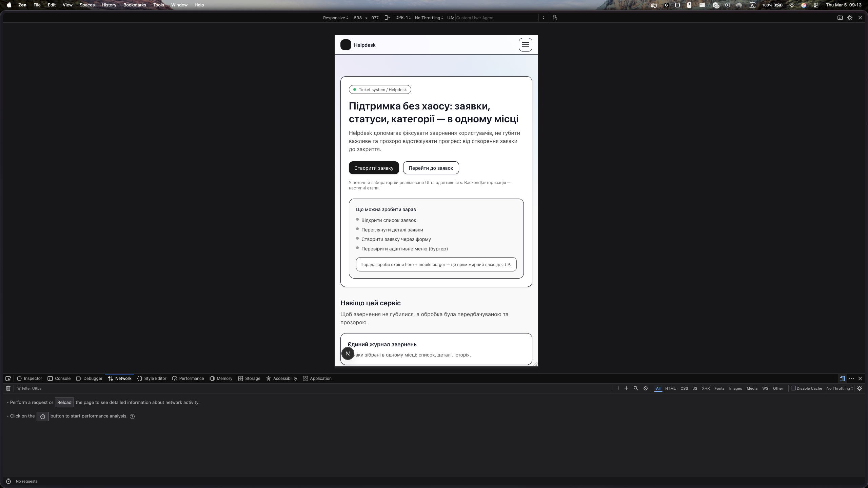868x488 pixels.
Task: Click the viewport width field 598
Action: pos(358,18)
